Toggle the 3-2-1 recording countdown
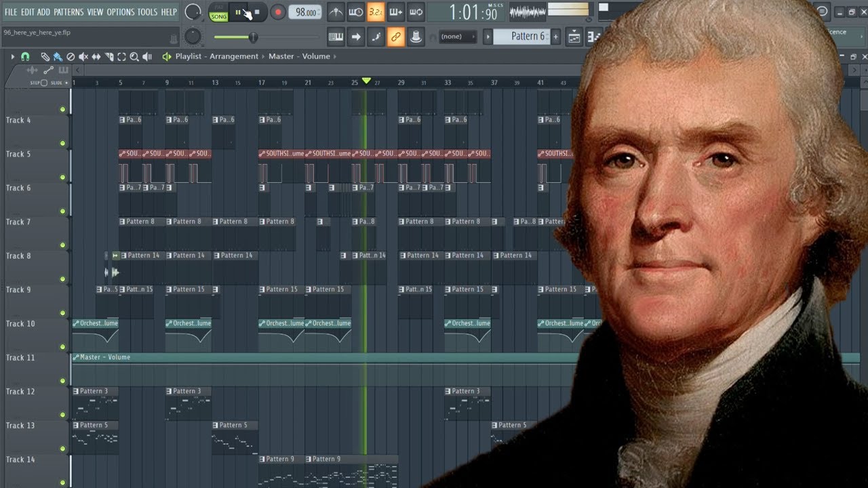This screenshot has width=868, height=488. point(376,12)
